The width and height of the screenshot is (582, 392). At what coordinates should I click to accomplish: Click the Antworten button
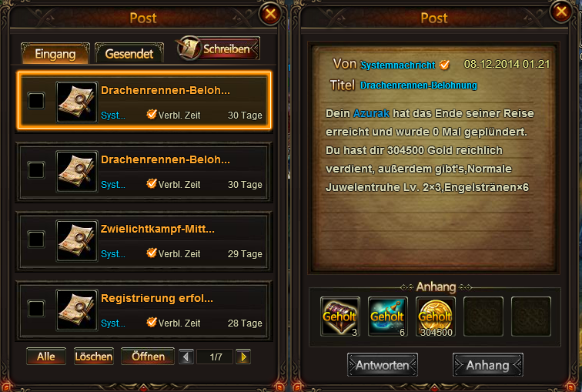pyautogui.click(x=383, y=365)
